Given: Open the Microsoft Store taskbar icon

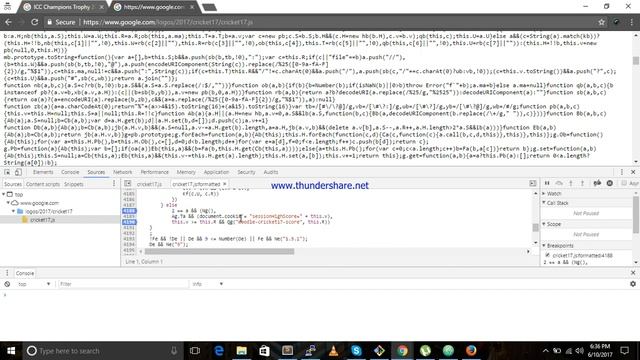Looking at the screenshot, I should pyautogui.click(x=264, y=351).
